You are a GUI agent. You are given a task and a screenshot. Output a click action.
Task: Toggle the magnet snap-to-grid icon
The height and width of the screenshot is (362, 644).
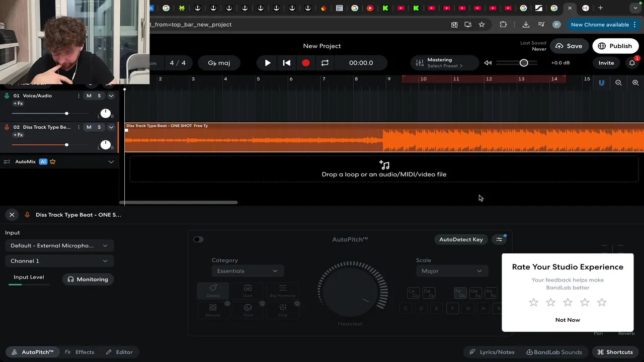pos(601,82)
